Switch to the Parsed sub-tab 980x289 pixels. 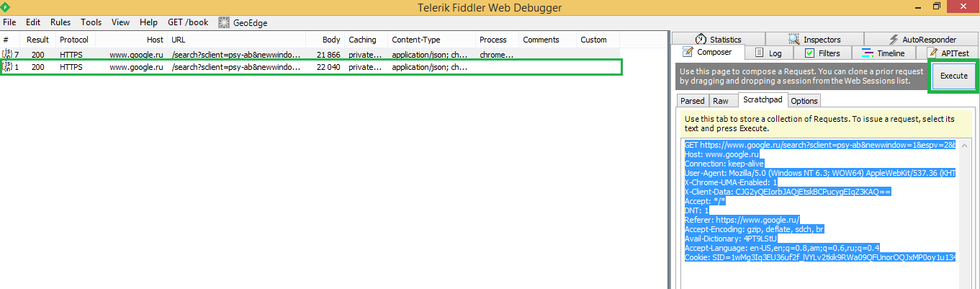click(x=693, y=101)
